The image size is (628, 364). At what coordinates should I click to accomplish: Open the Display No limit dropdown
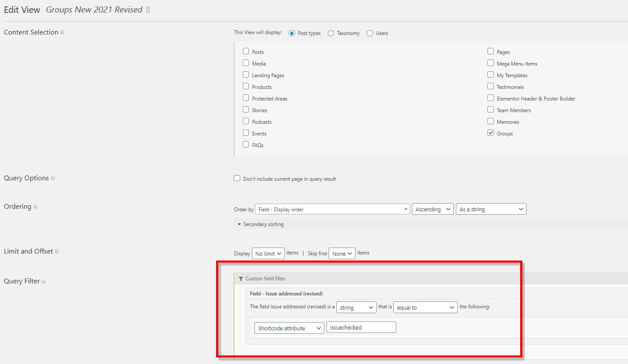(x=268, y=254)
